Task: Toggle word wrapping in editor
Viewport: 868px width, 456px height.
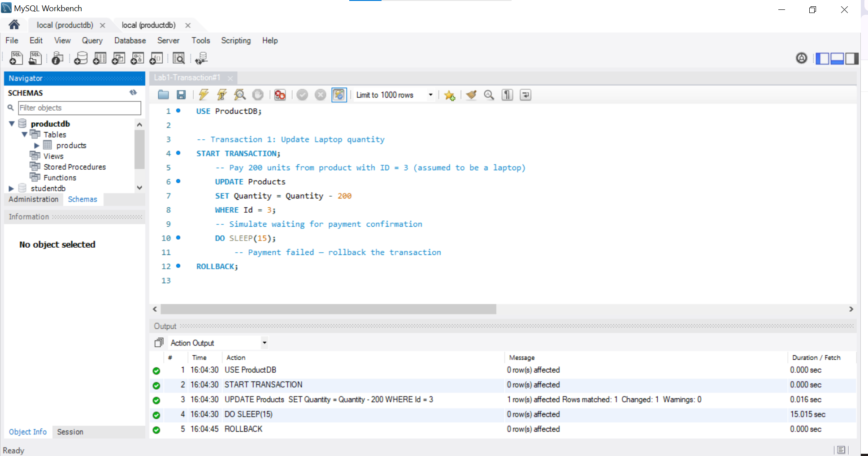Action: (x=525, y=95)
